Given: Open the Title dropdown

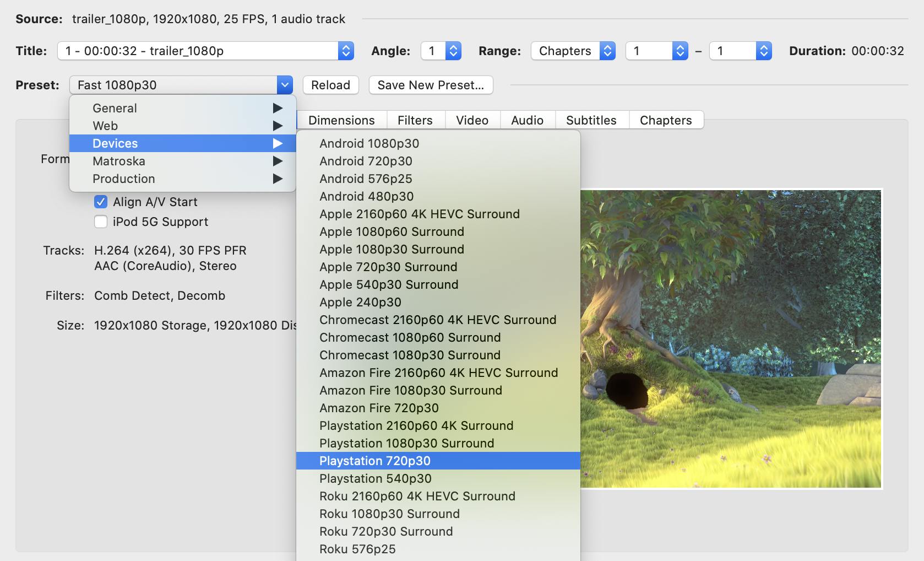Looking at the screenshot, I should [x=205, y=51].
